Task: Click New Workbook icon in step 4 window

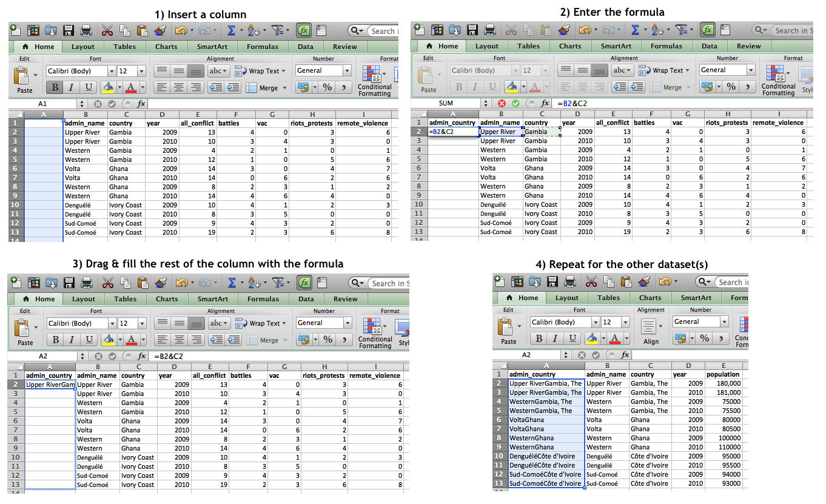Action: [x=500, y=281]
